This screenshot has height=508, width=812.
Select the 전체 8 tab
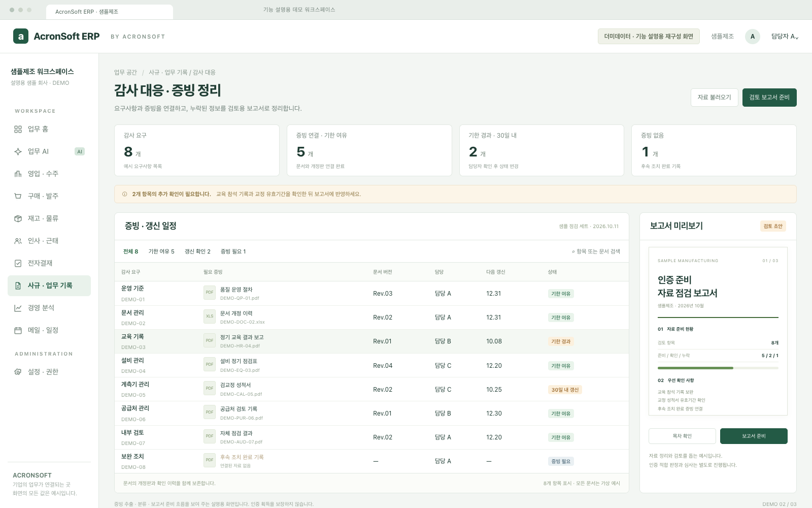click(x=130, y=251)
